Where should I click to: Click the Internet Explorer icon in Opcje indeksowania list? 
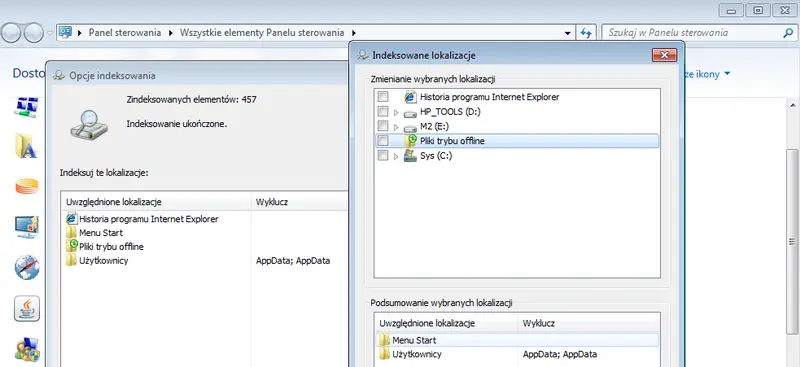click(71, 219)
